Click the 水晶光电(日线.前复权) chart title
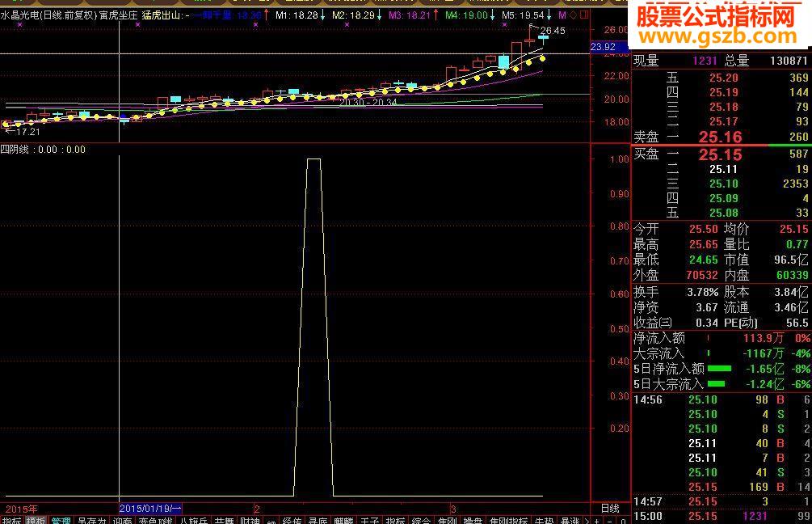 tap(48, 15)
